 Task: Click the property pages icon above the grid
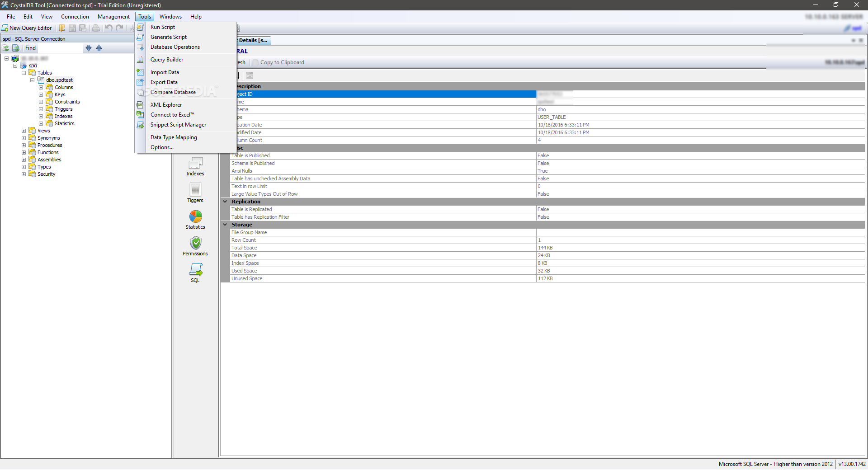click(250, 76)
